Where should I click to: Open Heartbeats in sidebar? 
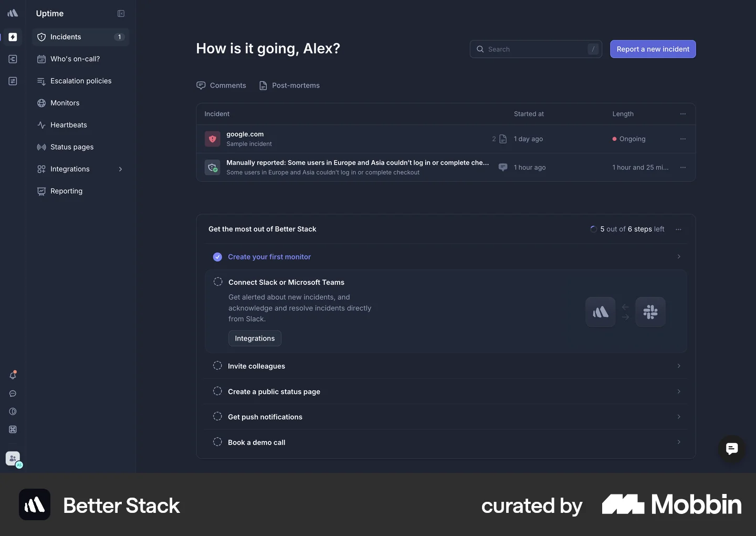80,125
